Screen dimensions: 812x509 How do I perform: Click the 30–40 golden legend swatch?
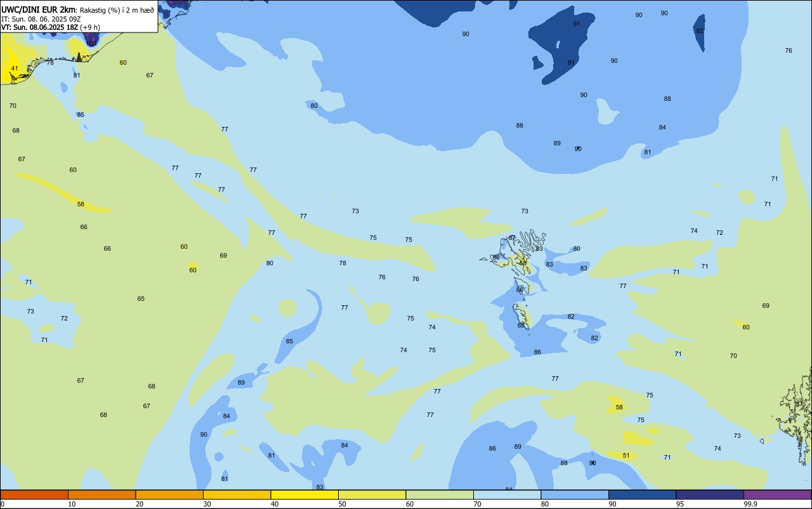237,494
